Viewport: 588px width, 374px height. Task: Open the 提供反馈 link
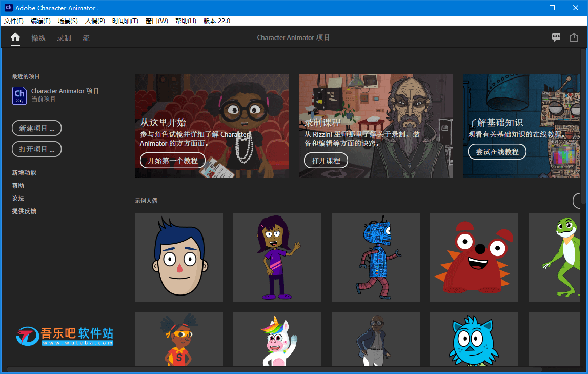pyautogui.click(x=24, y=211)
